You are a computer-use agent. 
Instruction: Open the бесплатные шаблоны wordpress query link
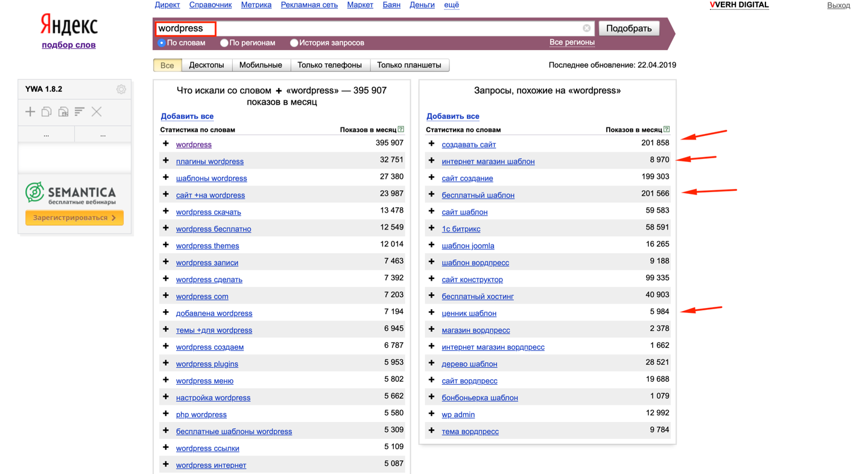(234, 432)
